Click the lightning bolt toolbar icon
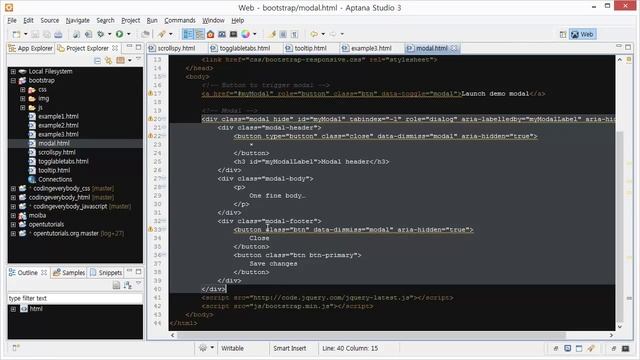The image size is (640, 360). point(272,34)
